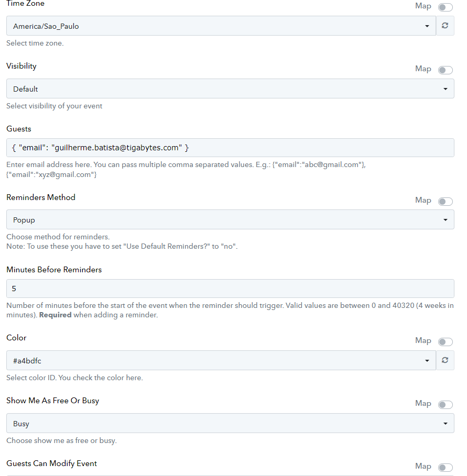Open the 'here' color reference link
Screen dimensions: 467x476
[133, 378]
